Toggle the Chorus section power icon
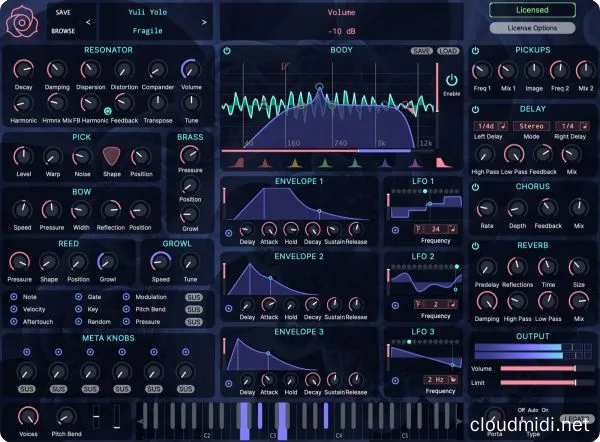The width and height of the screenshot is (600, 442). [x=475, y=186]
